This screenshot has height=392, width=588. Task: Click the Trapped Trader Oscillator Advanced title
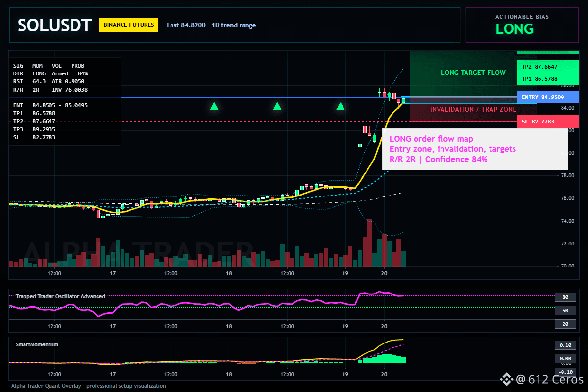pyautogui.click(x=60, y=296)
